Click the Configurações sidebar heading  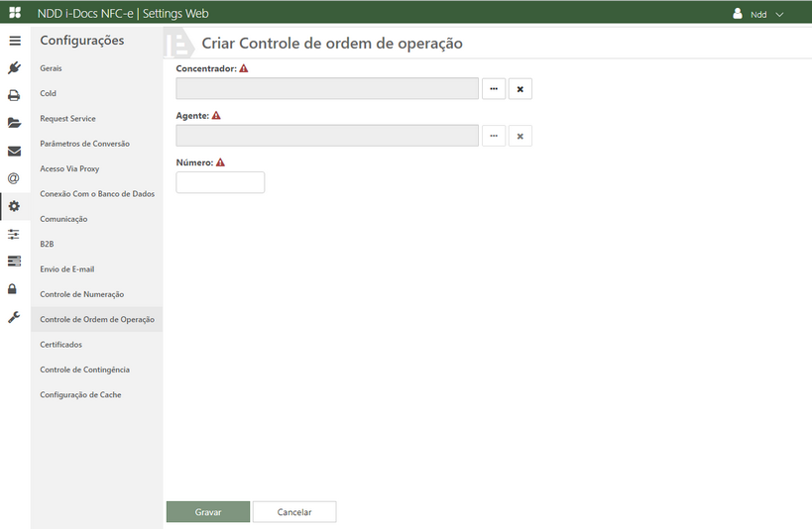click(82, 41)
